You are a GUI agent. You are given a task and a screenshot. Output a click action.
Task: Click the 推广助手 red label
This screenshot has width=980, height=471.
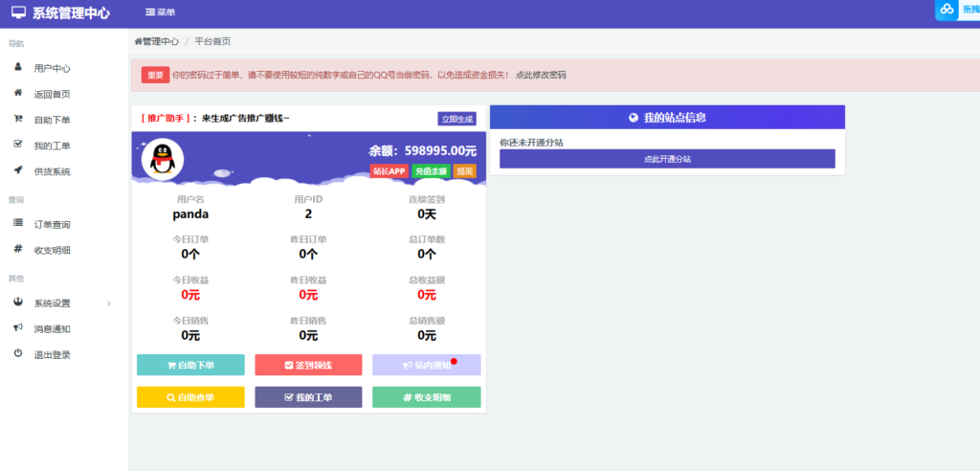[x=166, y=118]
